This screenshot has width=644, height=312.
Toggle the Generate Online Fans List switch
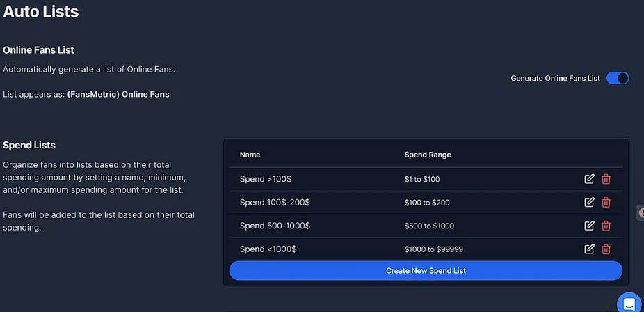[x=618, y=78]
